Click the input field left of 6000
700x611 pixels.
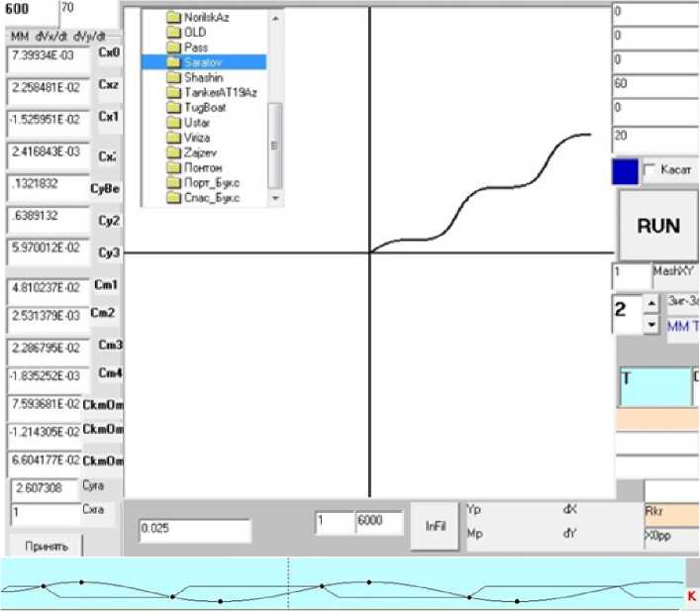336,523
